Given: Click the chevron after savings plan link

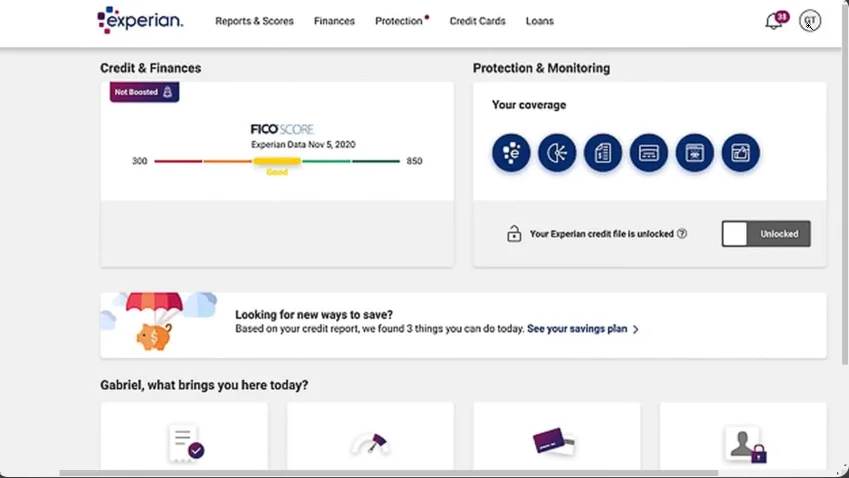Looking at the screenshot, I should point(636,329).
